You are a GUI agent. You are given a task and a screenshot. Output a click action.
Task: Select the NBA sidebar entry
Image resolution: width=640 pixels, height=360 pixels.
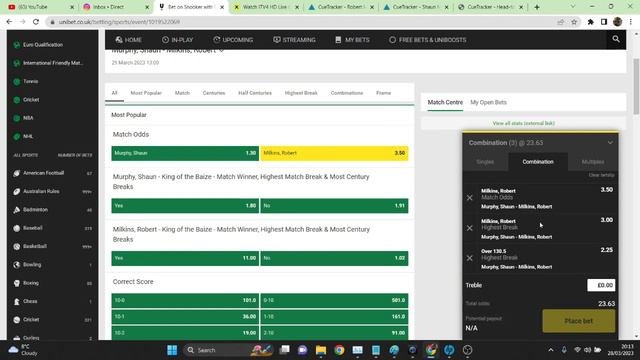pos(28,118)
